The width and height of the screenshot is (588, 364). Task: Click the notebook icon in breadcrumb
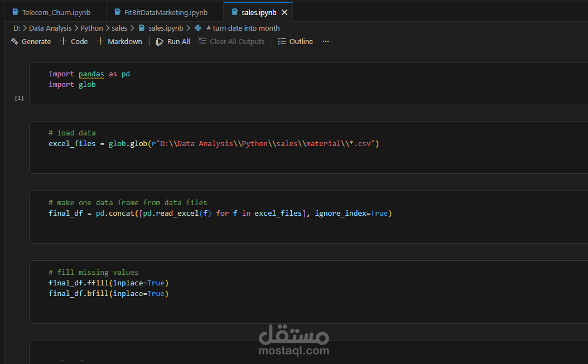pos(142,28)
